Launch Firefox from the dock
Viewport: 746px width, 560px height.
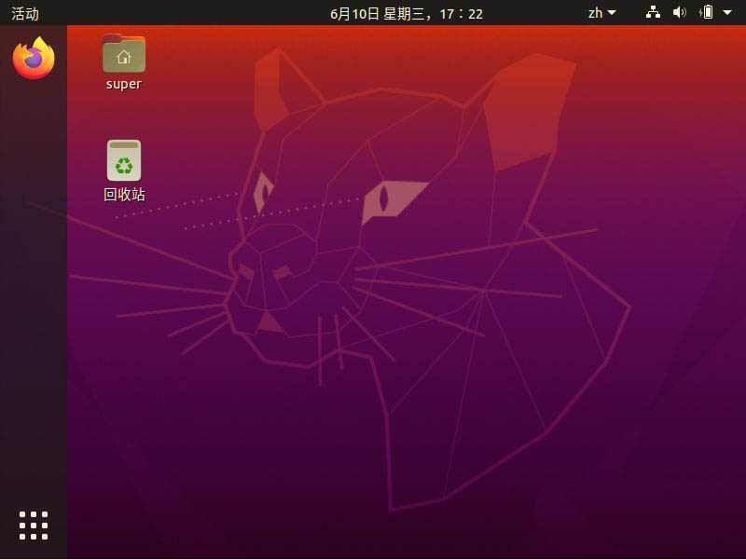coord(34,58)
